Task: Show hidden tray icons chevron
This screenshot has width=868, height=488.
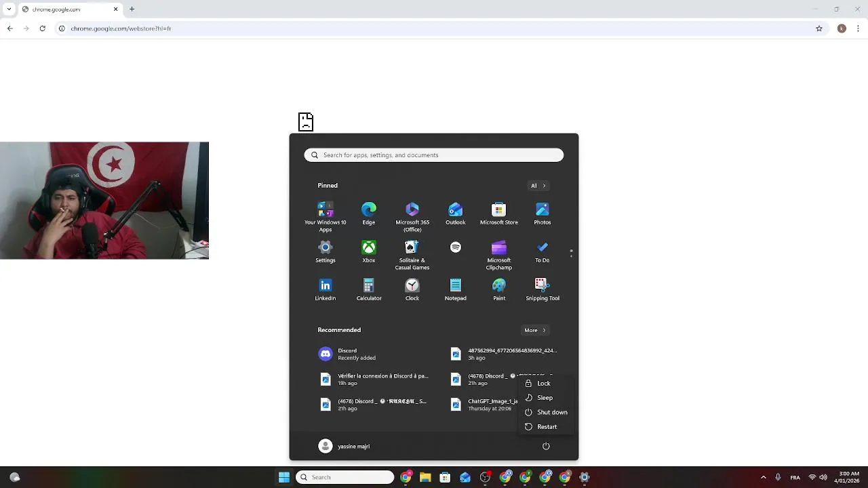Action: click(764, 477)
